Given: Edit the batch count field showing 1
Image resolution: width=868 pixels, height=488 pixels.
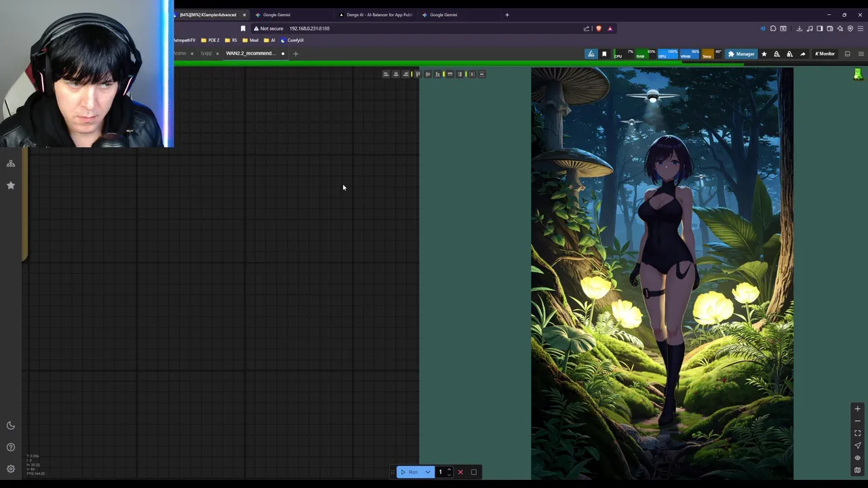Looking at the screenshot, I should click(x=440, y=472).
